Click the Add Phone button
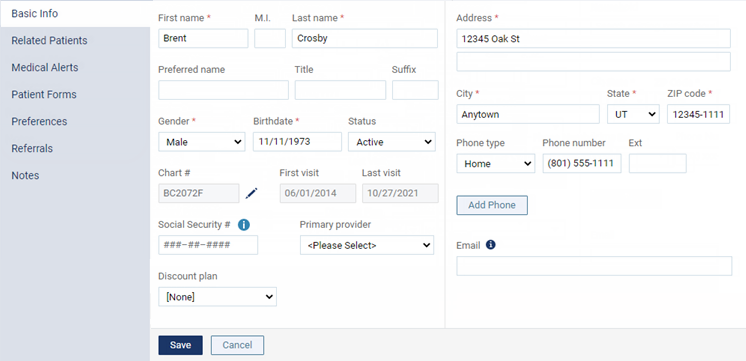Viewport: 746px width, 361px height. pos(492,205)
